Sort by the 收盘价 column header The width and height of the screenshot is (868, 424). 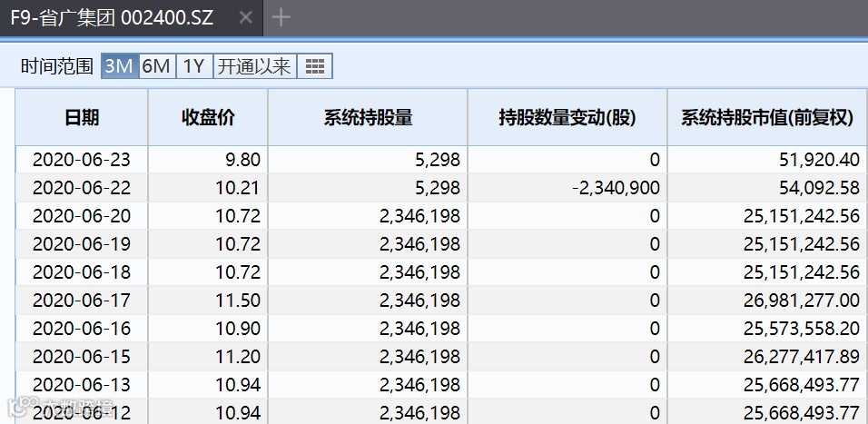coord(208,117)
